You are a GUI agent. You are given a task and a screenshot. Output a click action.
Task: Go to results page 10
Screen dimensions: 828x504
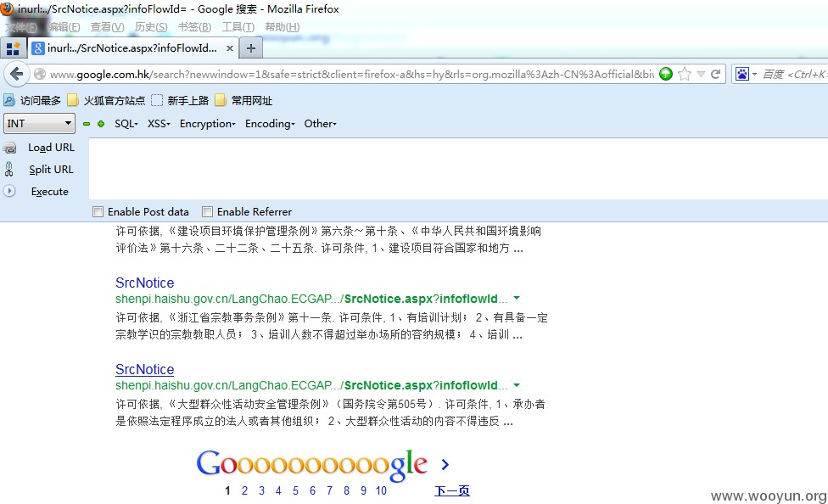[381, 490]
